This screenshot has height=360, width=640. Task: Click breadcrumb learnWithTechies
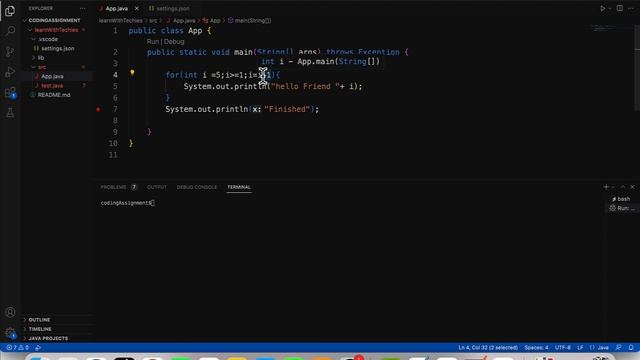click(121, 20)
